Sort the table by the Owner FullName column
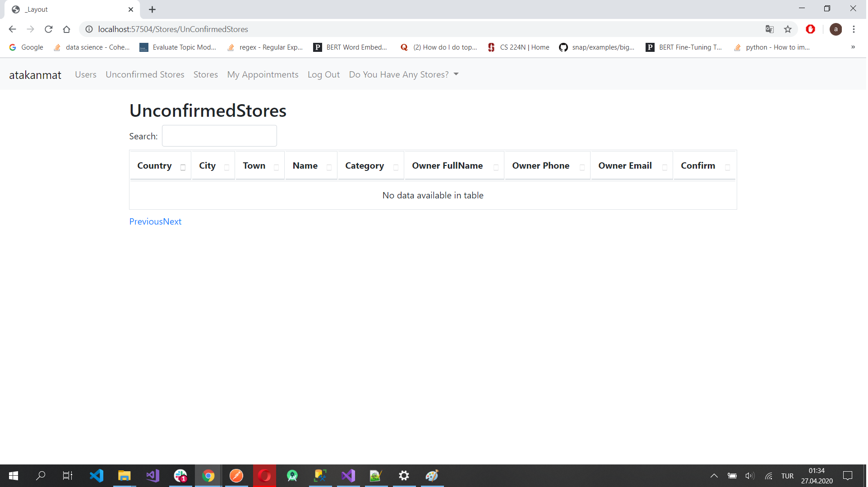This screenshot has width=868, height=487. [448, 166]
